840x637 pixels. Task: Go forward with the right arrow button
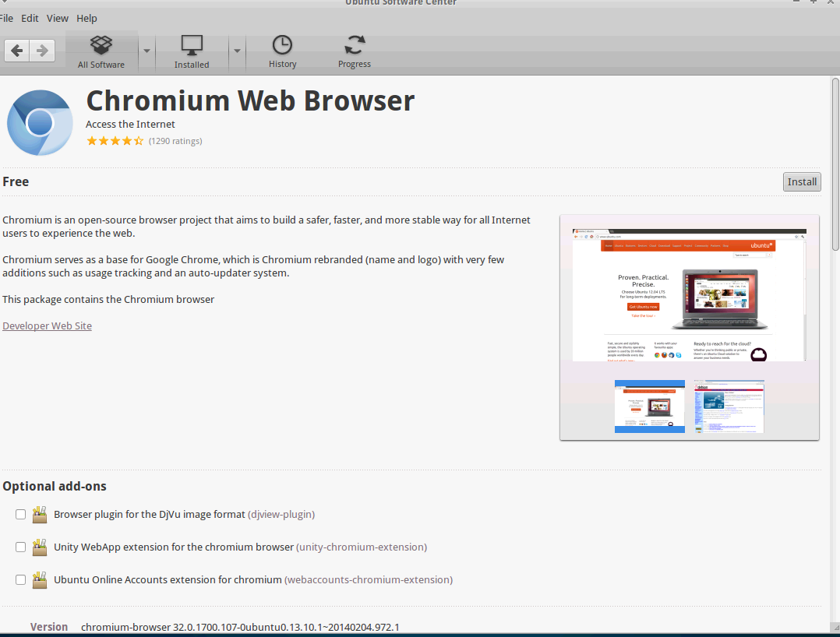(42, 51)
